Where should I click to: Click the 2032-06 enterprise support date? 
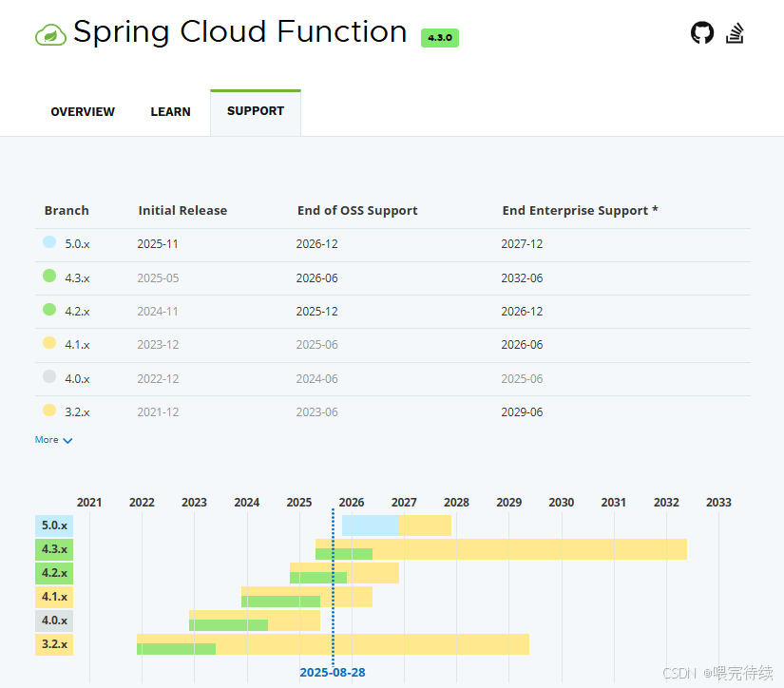522,278
